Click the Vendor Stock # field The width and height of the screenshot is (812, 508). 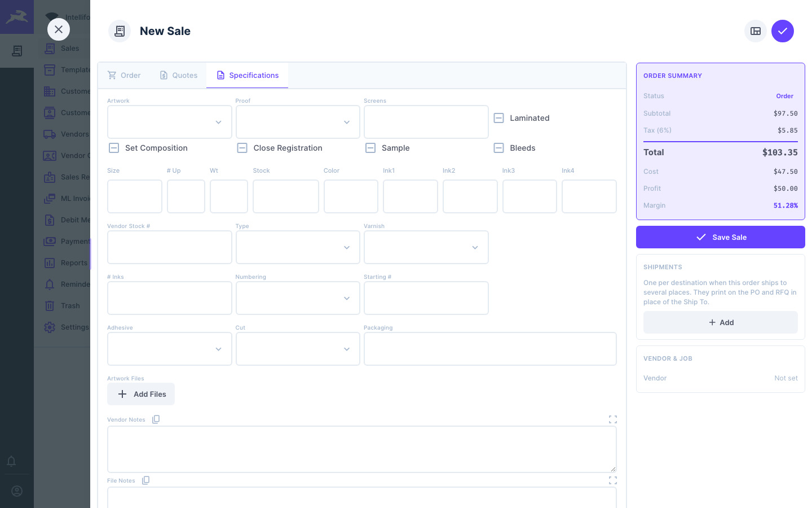coord(169,247)
